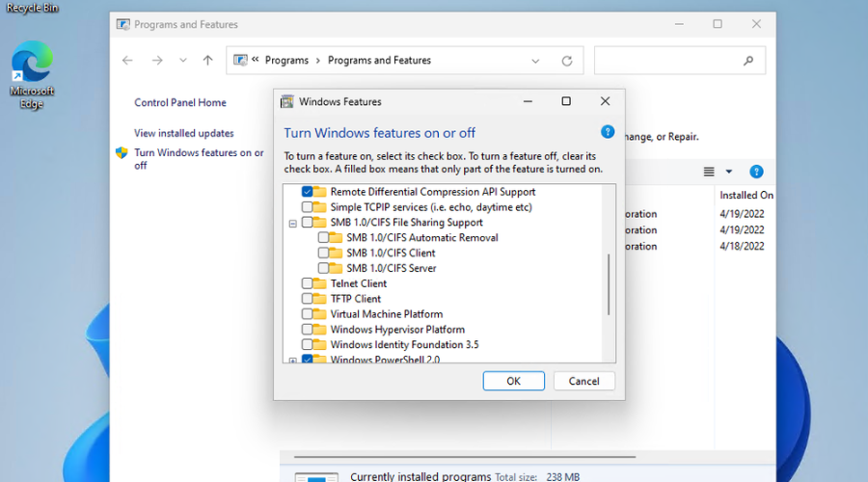
Task: Click Turn Windows features on or off link
Action: pyautogui.click(x=199, y=159)
